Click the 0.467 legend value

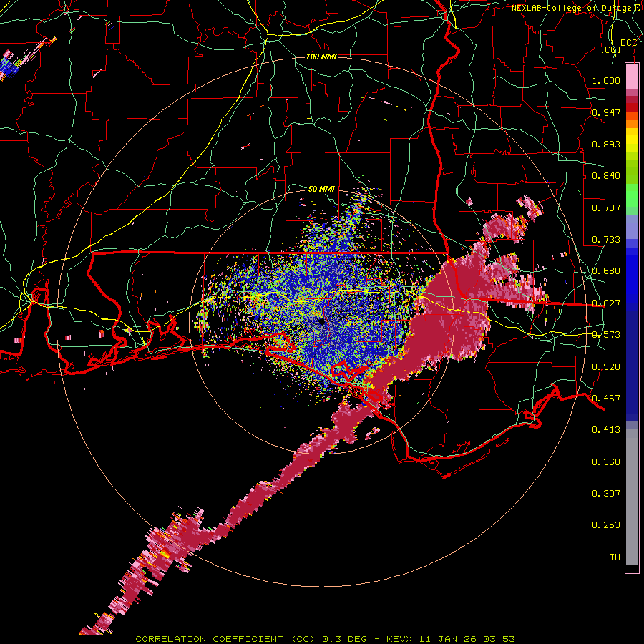click(x=606, y=399)
